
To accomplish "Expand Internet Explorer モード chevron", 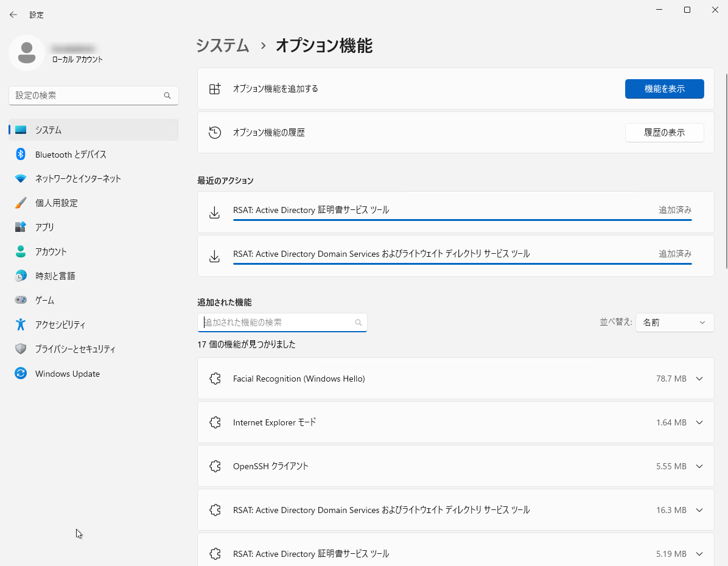I will tap(699, 422).
